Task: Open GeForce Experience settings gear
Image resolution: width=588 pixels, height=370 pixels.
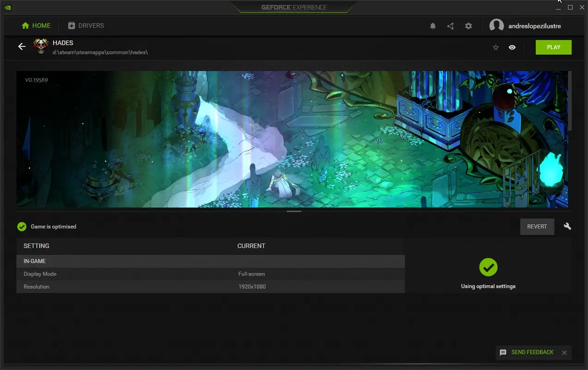Action: tap(468, 26)
